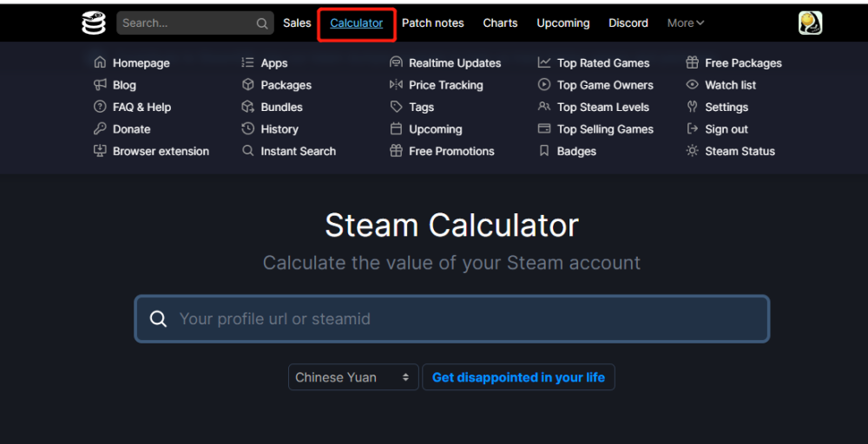Open the Instant Search link
This screenshot has width=868, height=444.
[298, 151]
